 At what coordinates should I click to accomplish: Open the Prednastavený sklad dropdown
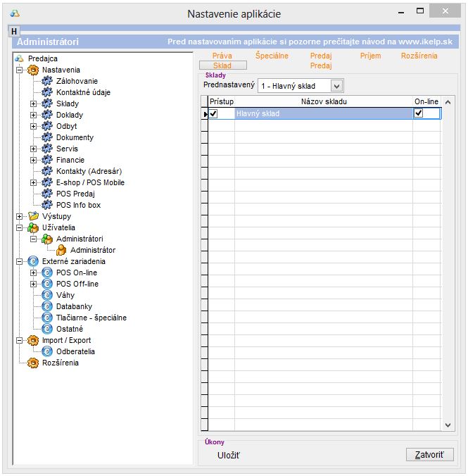pyautogui.click(x=336, y=86)
